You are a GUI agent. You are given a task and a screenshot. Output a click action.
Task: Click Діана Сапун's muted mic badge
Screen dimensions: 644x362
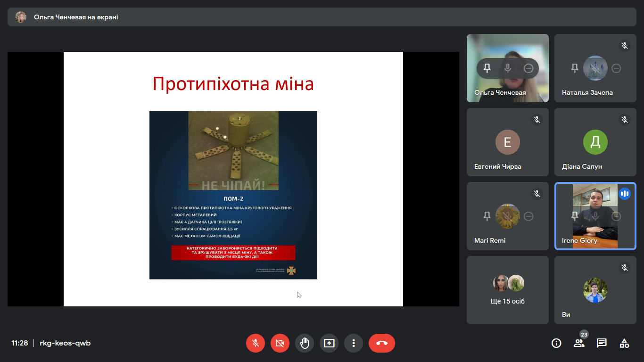(625, 120)
